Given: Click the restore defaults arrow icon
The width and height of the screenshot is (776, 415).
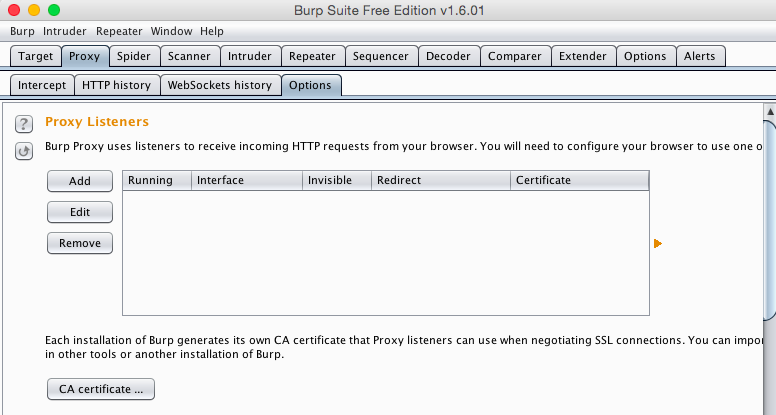Looking at the screenshot, I should pos(24,151).
